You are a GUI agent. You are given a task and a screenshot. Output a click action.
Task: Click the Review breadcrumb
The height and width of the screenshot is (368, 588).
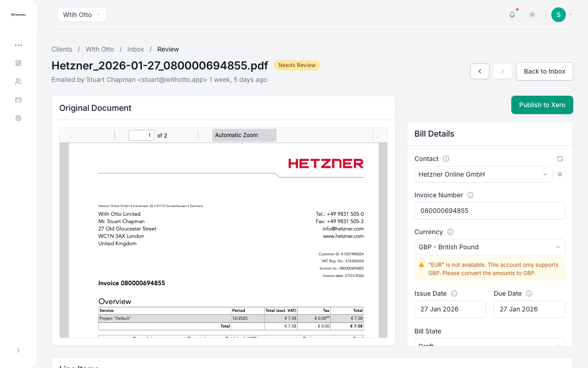point(168,49)
